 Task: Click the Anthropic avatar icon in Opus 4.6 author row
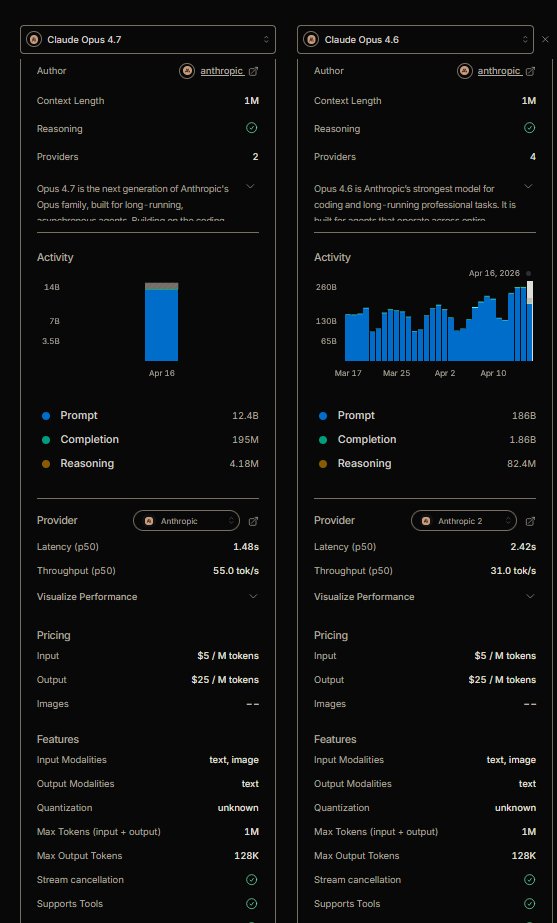click(x=465, y=71)
